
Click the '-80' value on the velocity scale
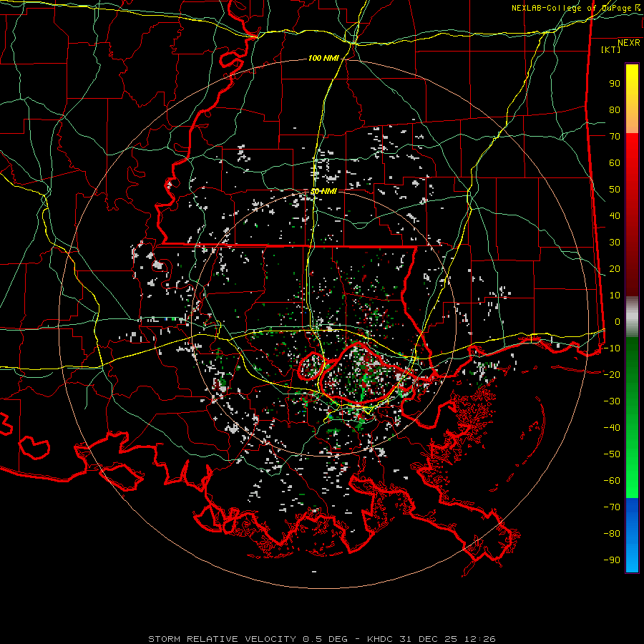(x=612, y=534)
